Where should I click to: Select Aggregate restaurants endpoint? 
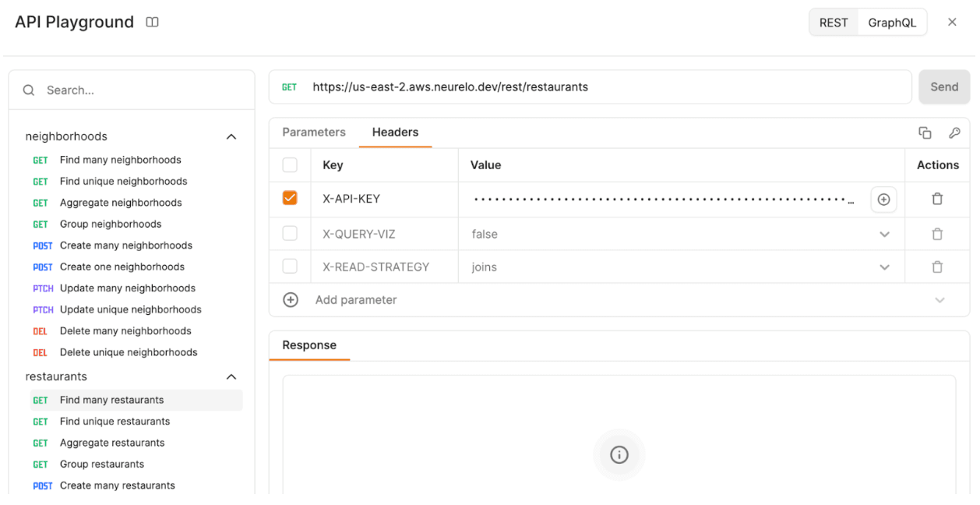[x=112, y=443]
